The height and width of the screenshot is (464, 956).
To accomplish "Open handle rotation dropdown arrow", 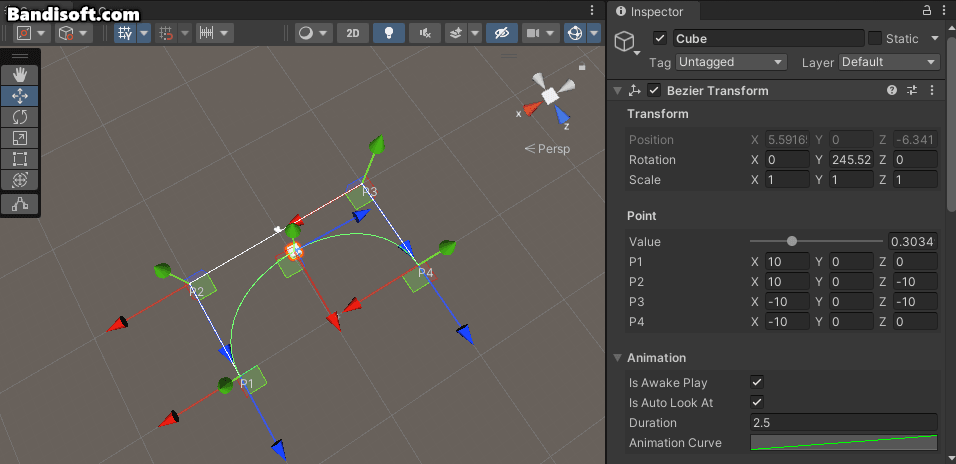I will [84, 33].
